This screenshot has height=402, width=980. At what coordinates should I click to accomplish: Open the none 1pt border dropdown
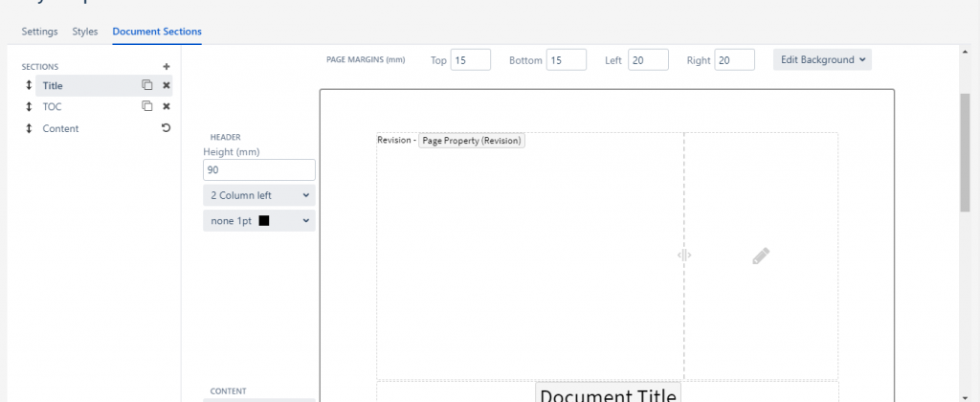(x=259, y=221)
